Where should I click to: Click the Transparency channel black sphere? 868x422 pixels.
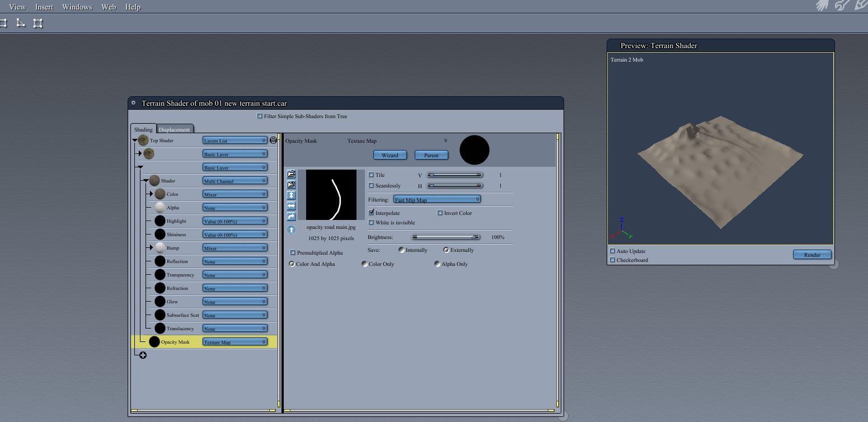tap(160, 275)
